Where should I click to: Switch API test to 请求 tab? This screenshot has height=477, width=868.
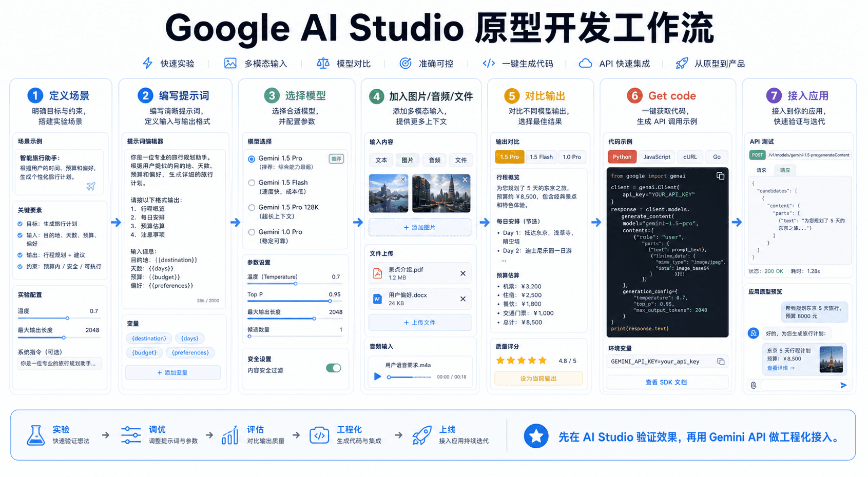[x=761, y=170]
